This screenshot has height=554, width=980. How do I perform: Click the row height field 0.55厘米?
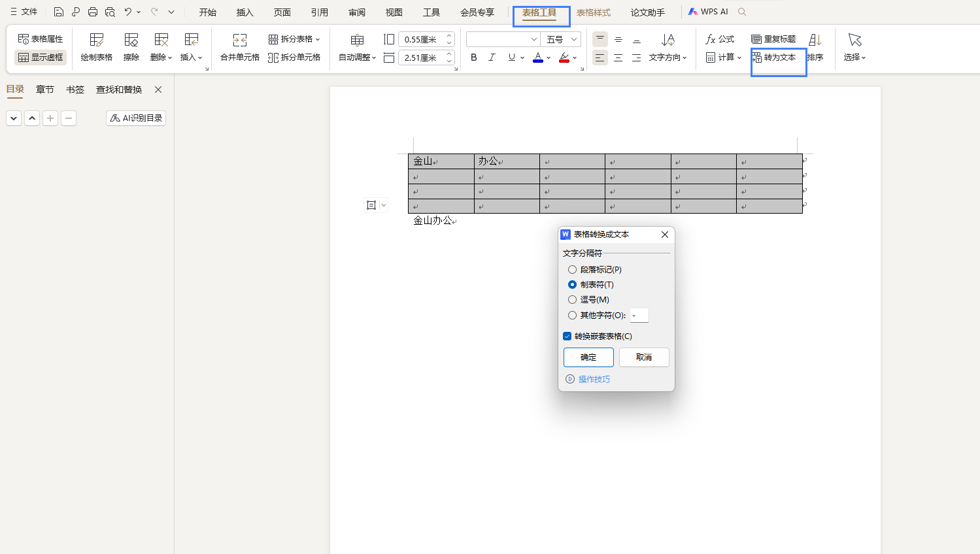tap(422, 39)
